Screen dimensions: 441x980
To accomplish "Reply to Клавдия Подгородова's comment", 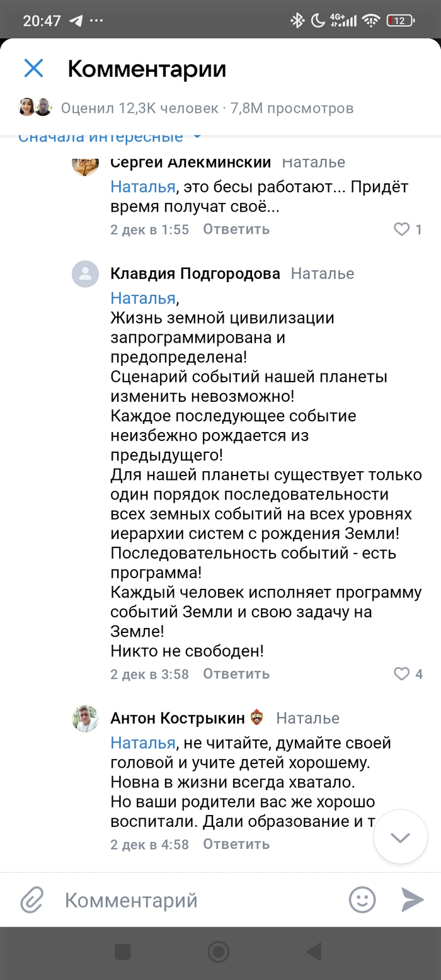I will (x=236, y=674).
